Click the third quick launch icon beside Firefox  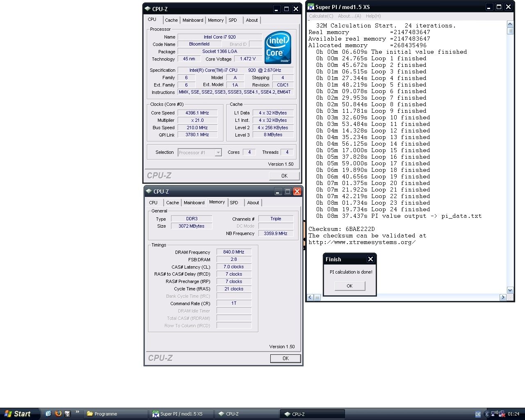[x=68, y=414]
